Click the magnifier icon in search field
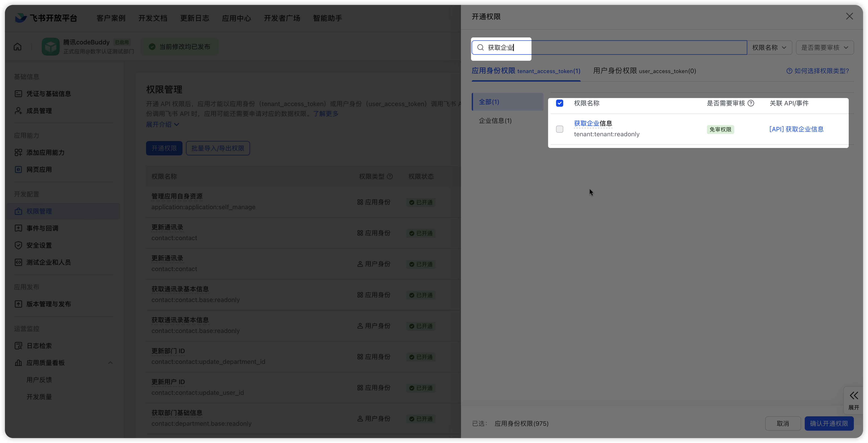The image size is (868, 443). (480, 48)
